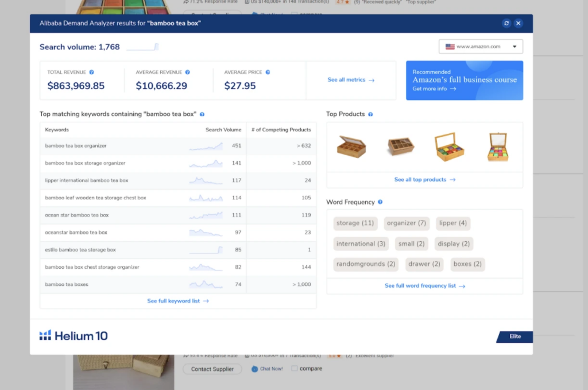Open See all top products

click(x=424, y=179)
